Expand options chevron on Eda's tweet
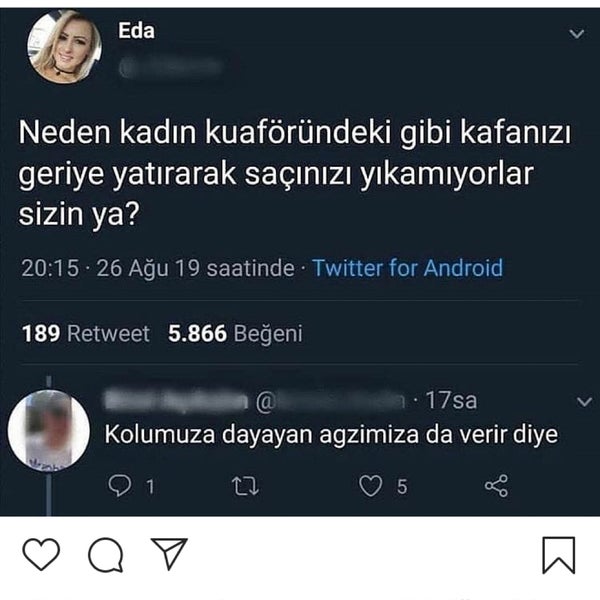The image size is (600, 600). (x=576, y=34)
